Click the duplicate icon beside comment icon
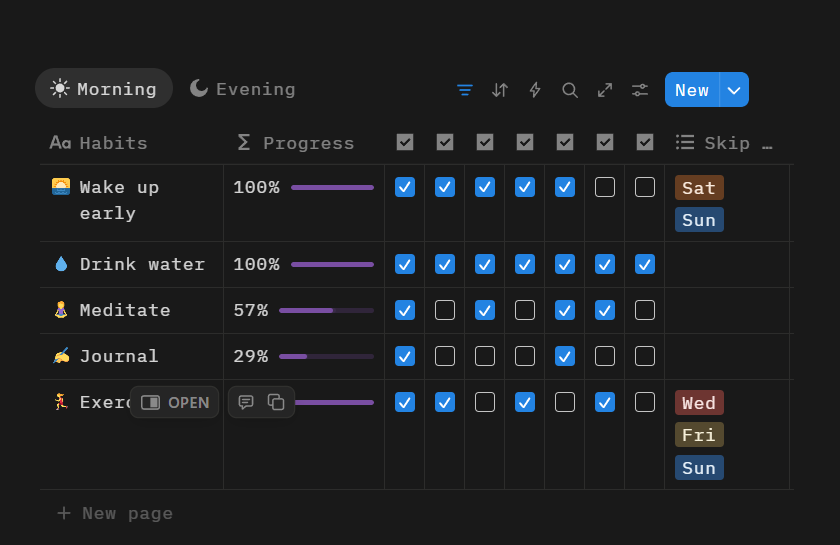The width and height of the screenshot is (840, 545). coord(276,402)
